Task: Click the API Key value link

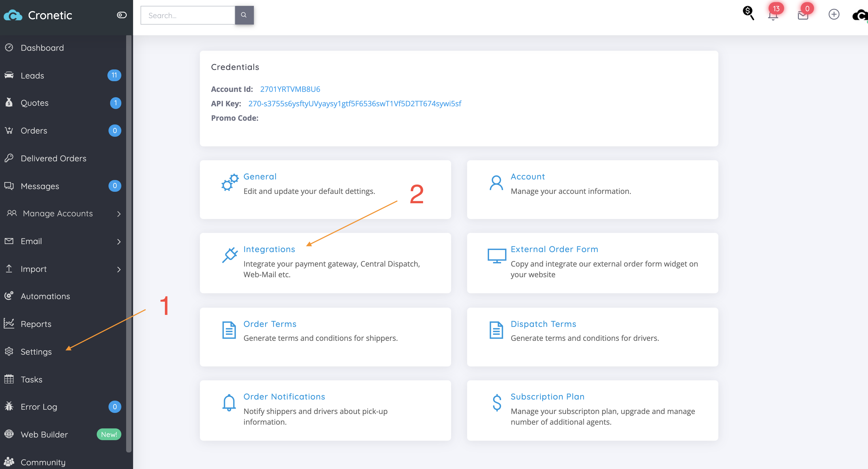Action: pyautogui.click(x=354, y=104)
